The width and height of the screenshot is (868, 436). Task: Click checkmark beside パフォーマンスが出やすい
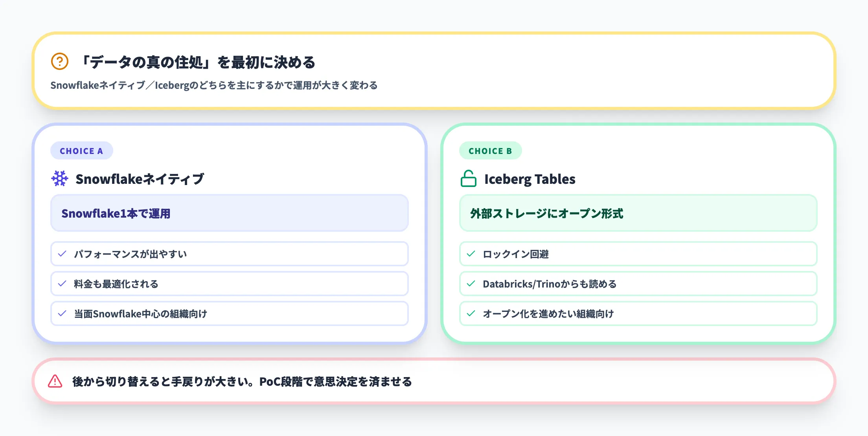(x=62, y=254)
